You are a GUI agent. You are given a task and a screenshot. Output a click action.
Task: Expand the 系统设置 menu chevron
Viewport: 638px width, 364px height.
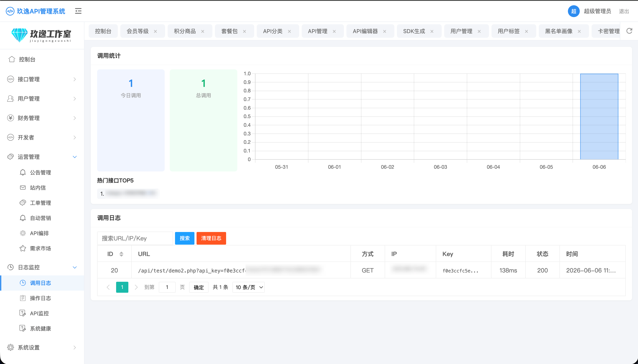(75, 348)
